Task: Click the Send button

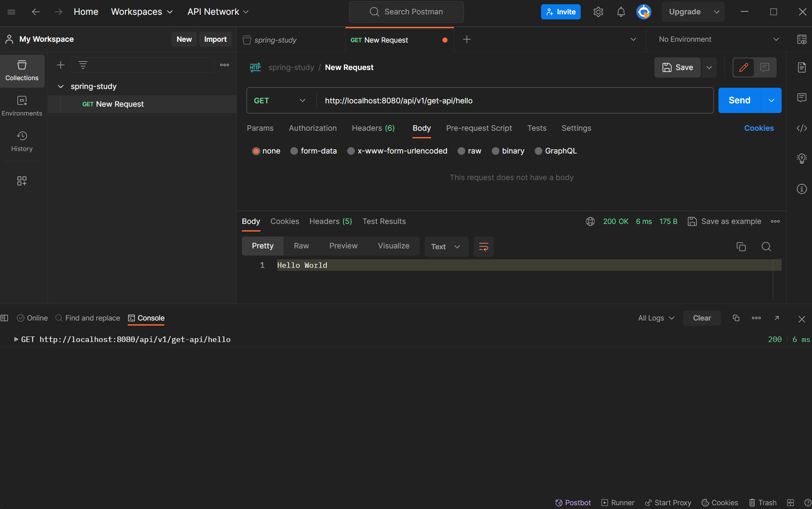Action: [739, 100]
